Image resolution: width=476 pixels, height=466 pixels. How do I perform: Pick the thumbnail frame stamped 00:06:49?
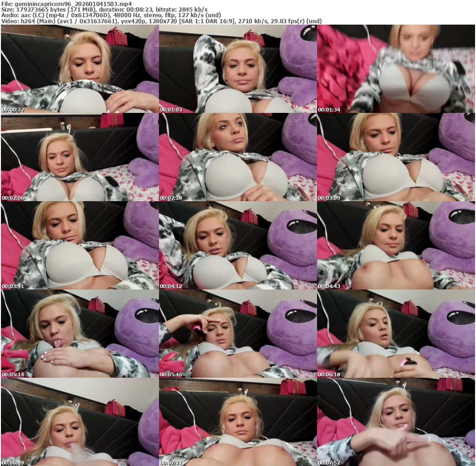tap(79, 421)
